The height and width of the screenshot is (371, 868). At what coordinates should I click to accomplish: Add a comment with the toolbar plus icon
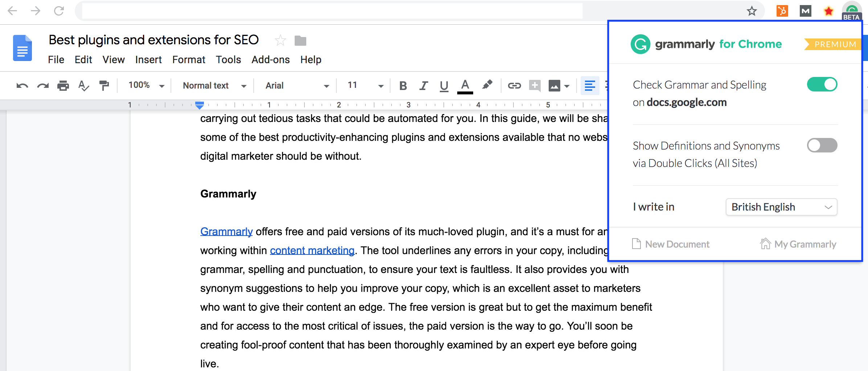pyautogui.click(x=535, y=86)
